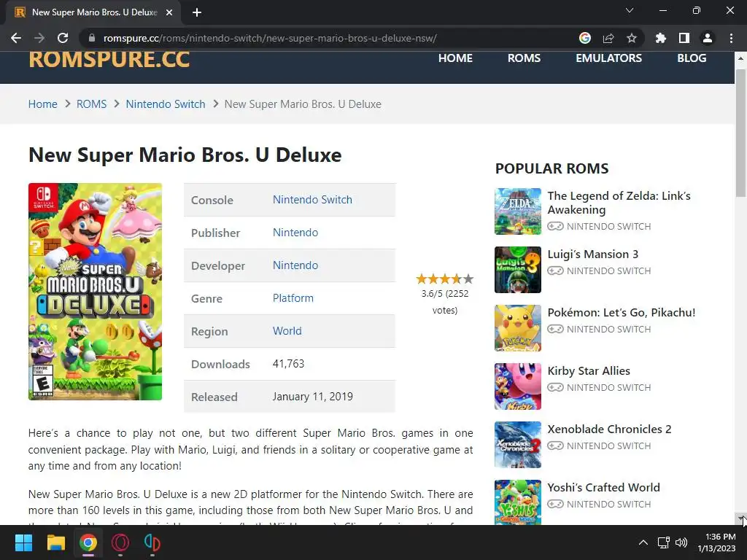
Task: Click the Nintendo Switch console link
Action: (312, 200)
